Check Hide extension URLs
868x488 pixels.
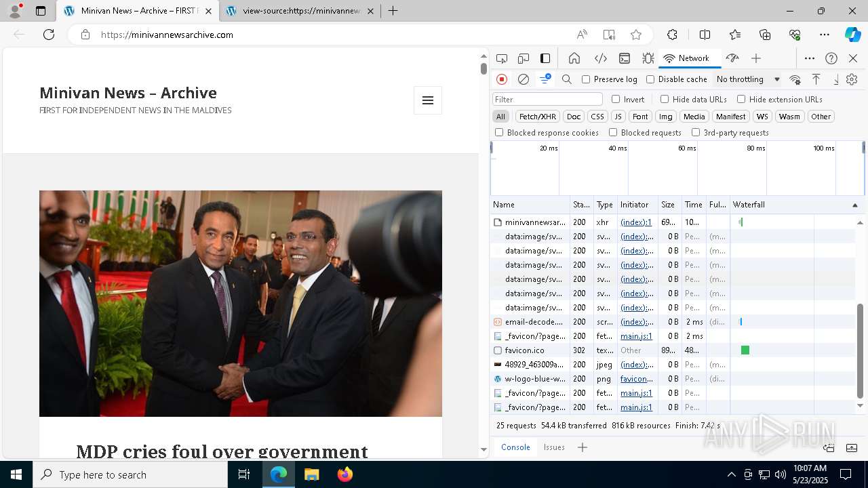tap(741, 99)
